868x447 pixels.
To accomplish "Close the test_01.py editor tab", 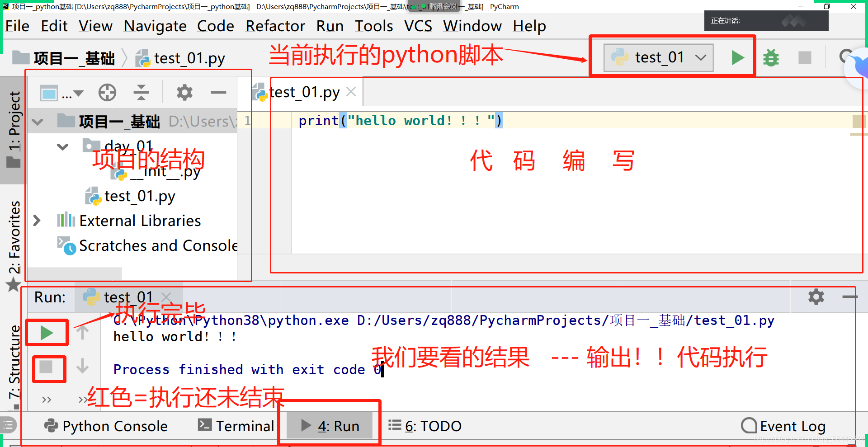I will coord(351,92).
